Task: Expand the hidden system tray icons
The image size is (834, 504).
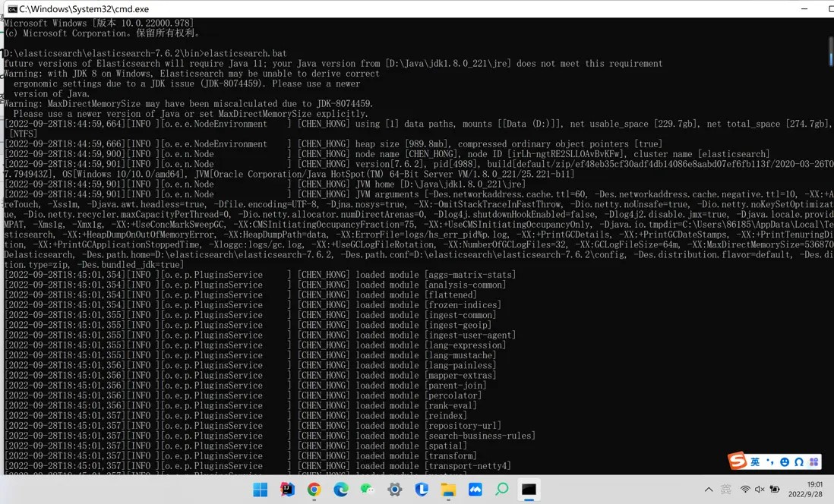Action: pos(709,490)
